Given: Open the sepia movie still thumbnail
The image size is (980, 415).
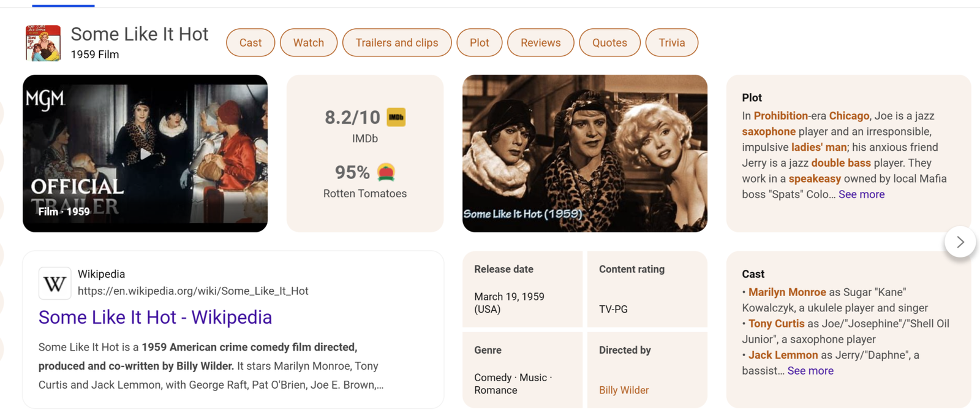Looking at the screenshot, I should (x=584, y=153).
